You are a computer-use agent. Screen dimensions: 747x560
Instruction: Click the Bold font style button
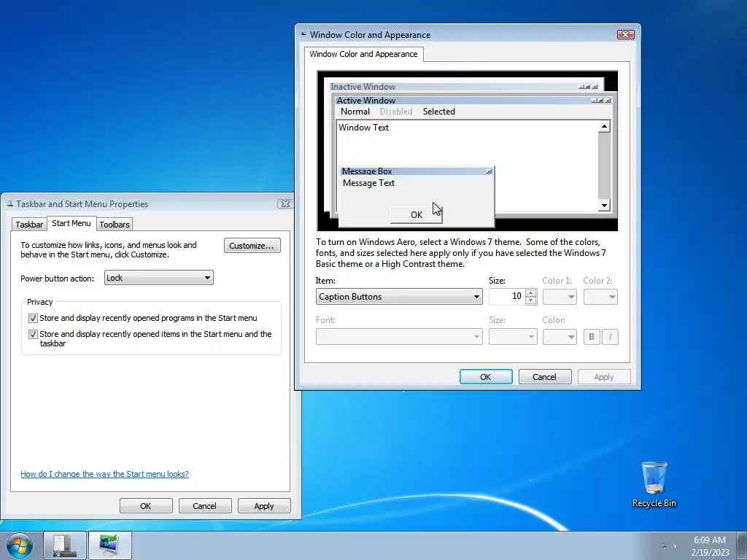[x=591, y=337]
